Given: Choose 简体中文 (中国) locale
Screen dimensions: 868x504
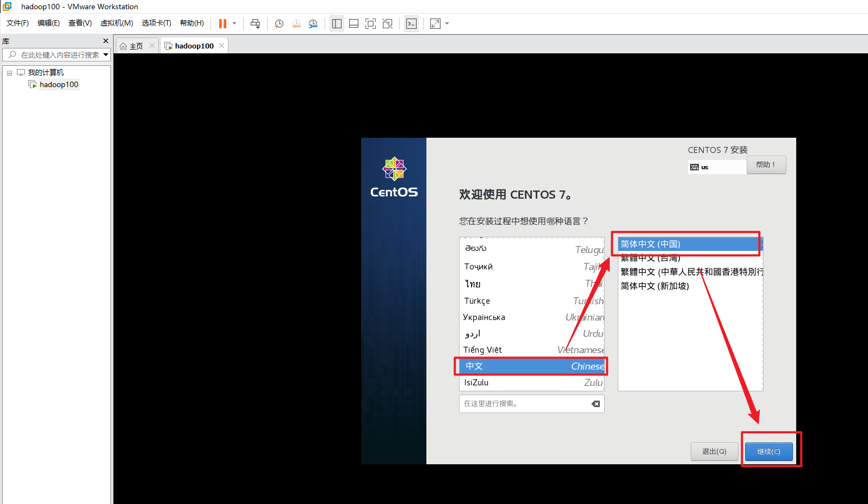Looking at the screenshot, I should pyautogui.click(x=690, y=244).
